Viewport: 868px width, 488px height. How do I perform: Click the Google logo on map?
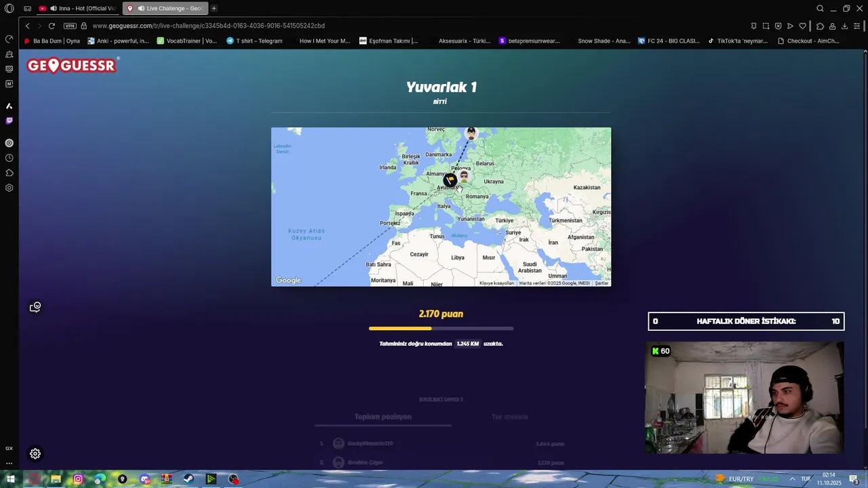(x=288, y=281)
